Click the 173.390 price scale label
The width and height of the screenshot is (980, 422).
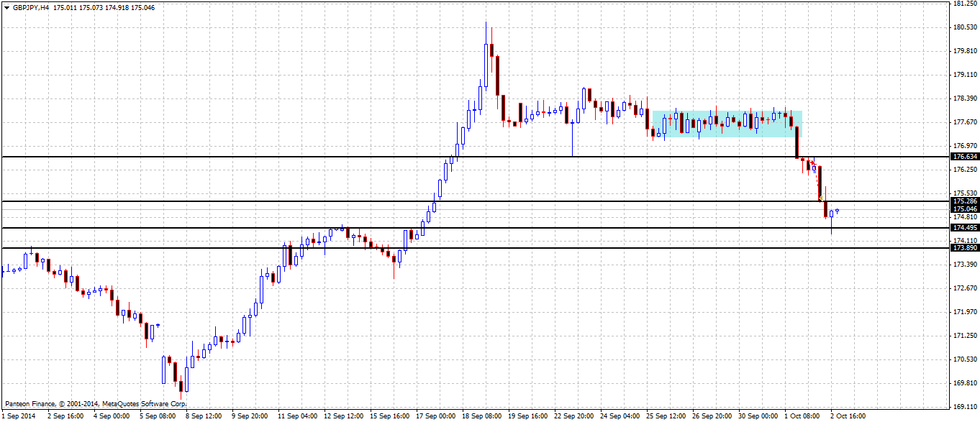click(963, 265)
